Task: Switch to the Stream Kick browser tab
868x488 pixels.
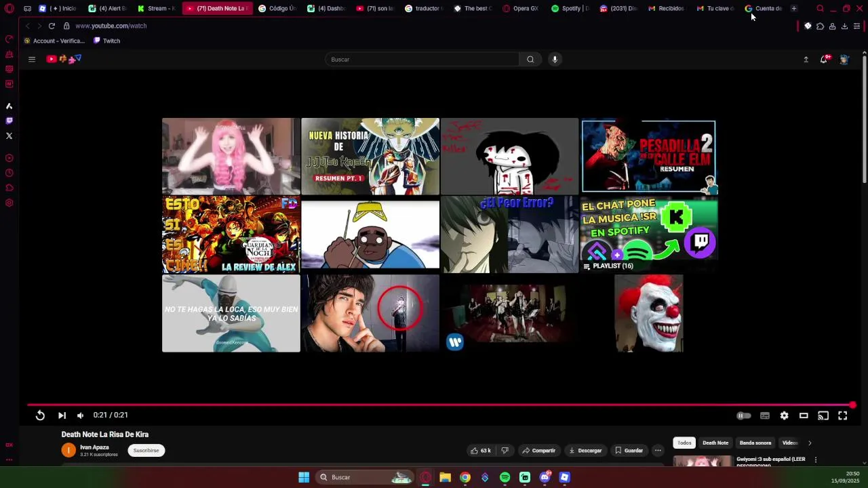Action: [156, 9]
